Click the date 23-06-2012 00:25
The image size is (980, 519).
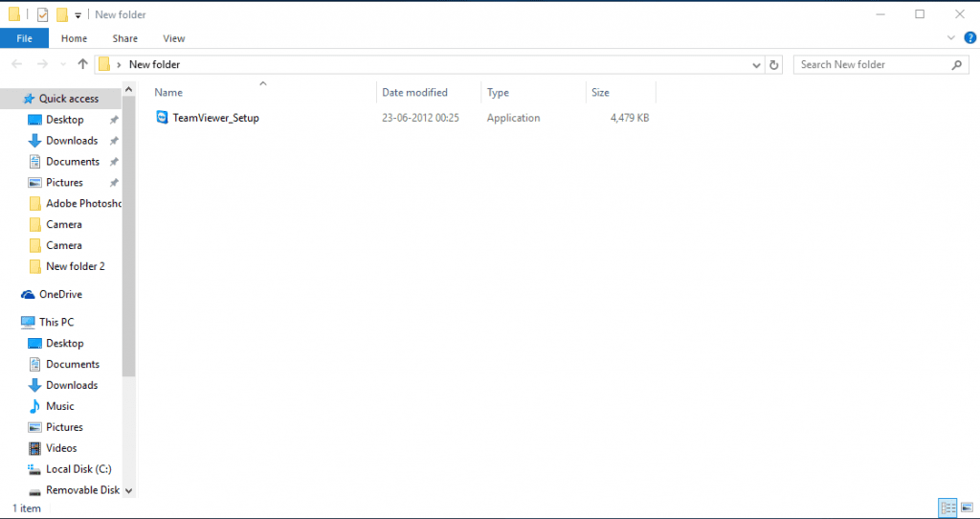pos(421,118)
